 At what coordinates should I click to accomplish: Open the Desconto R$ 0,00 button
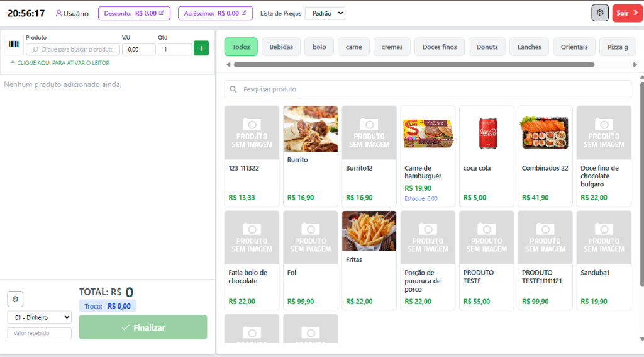coord(135,13)
